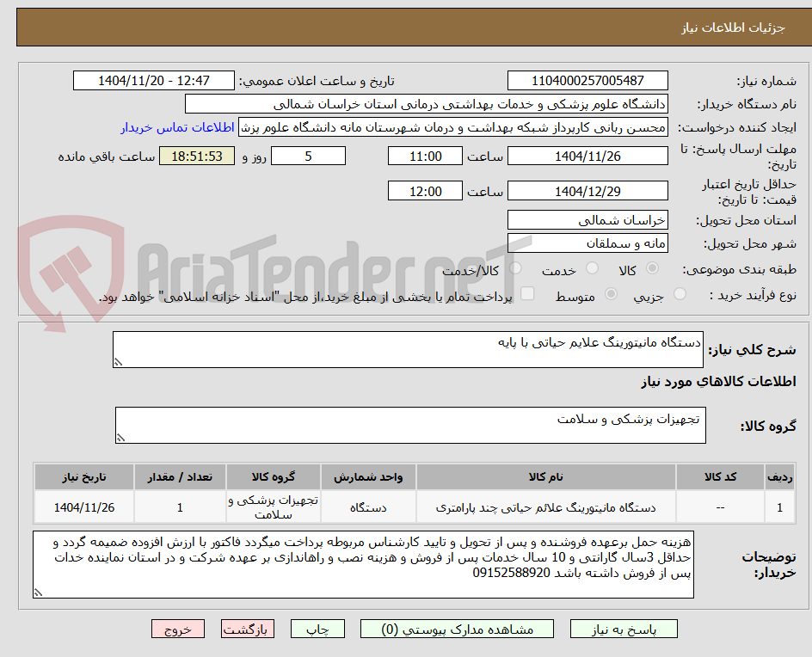
Task: Click the بازگشت back button
Action: [248, 629]
